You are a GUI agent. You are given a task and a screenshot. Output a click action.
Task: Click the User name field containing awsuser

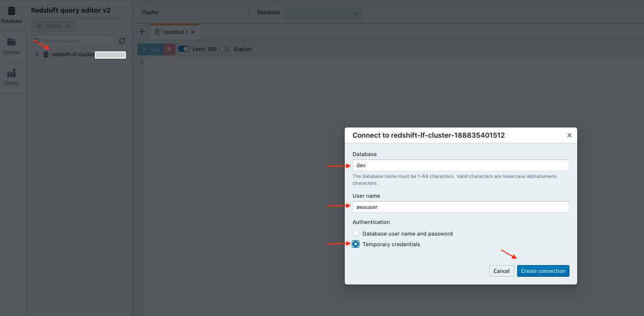coord(461,207)
